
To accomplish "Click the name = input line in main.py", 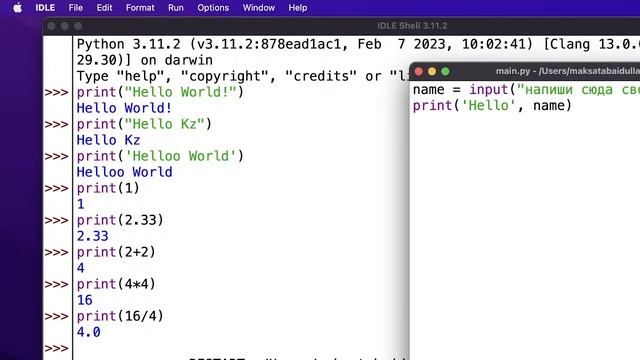I will pos(526,89).
